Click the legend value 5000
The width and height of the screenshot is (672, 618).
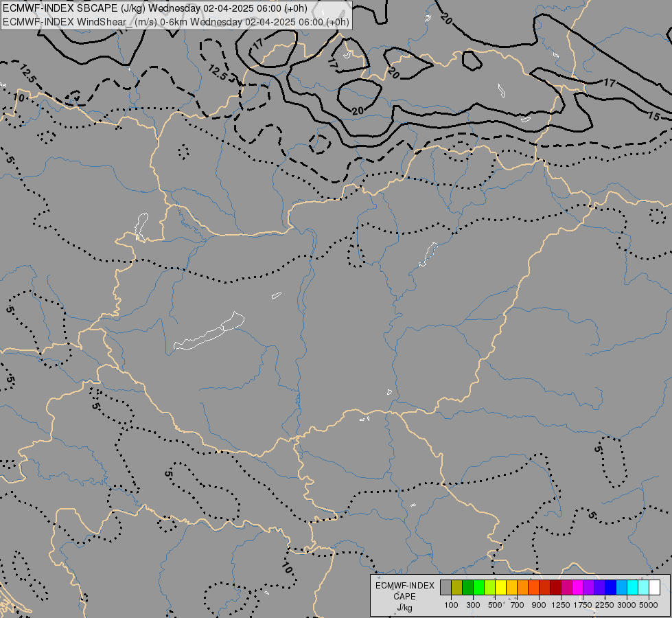coord(649,605)
